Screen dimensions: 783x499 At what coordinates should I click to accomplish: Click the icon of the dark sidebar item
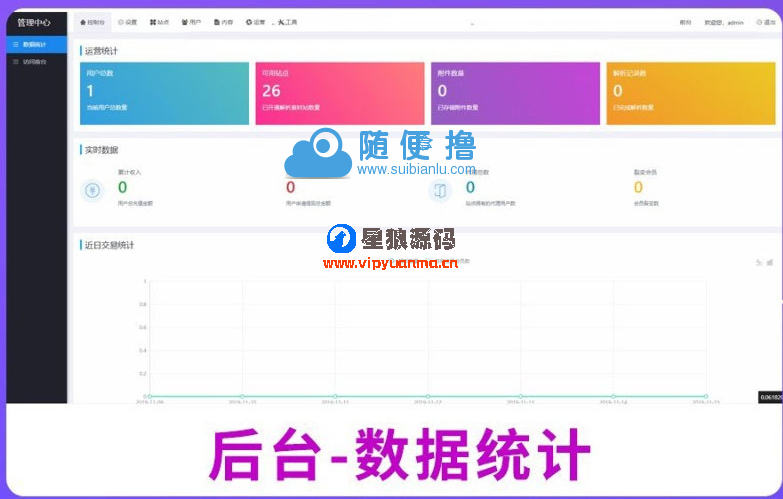click(x=15, y=62)
